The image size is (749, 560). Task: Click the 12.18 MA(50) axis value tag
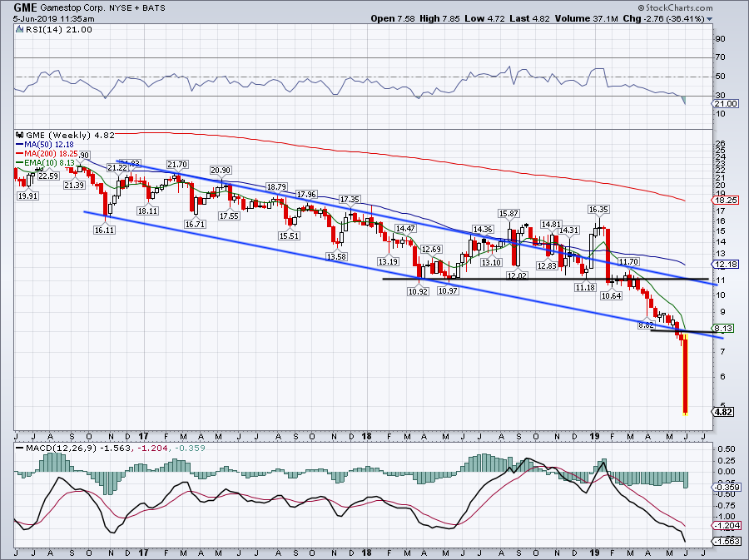[x=728, y=265]
